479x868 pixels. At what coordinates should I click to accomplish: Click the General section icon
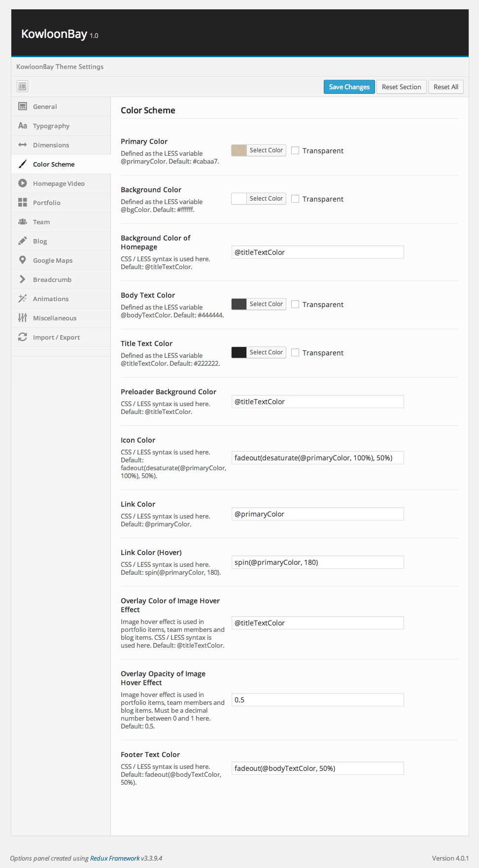coord(22,106)
